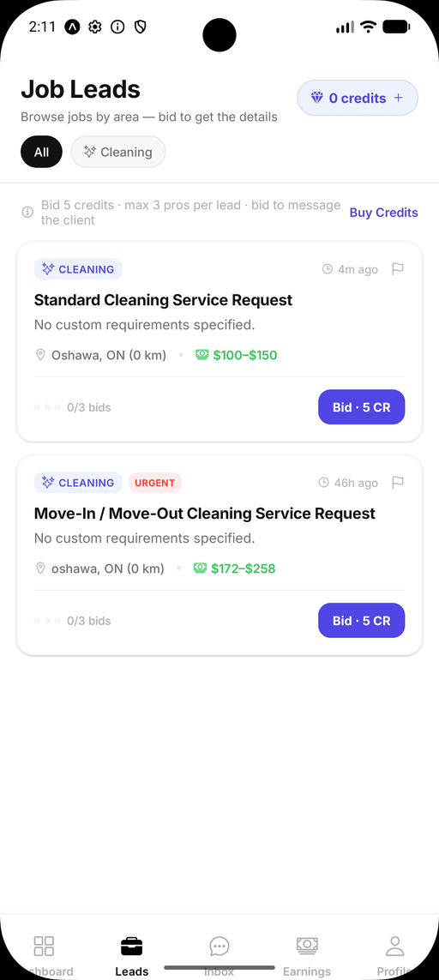
Task: Open the Earnings cash icon
Action: [x=307, y=946]
